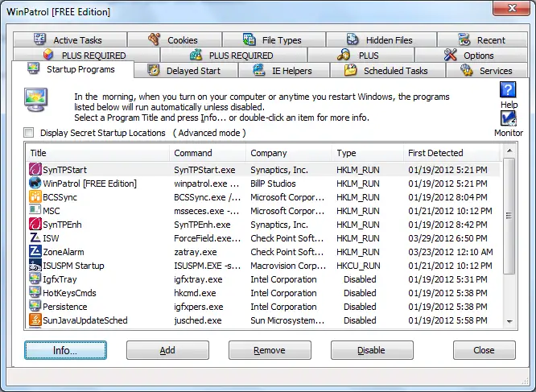Click the ISUSPM Startup icon
Screen dimensions: 536x392
35,265
